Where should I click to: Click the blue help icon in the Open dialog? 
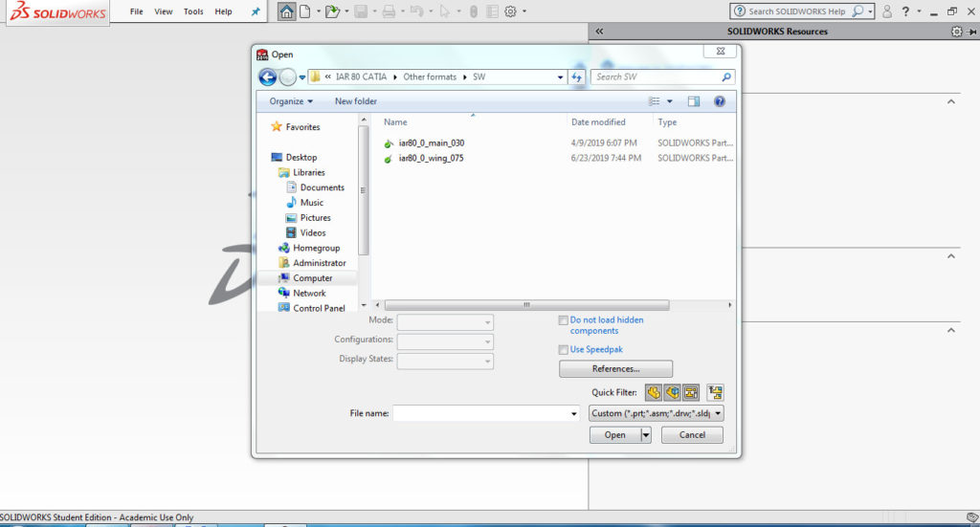click(x=720, y=101)
